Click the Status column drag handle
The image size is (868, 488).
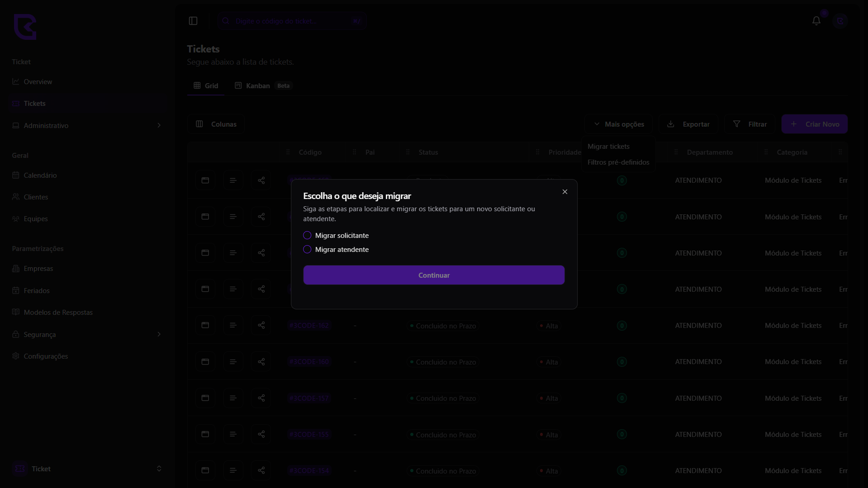[x=408, y=152]
